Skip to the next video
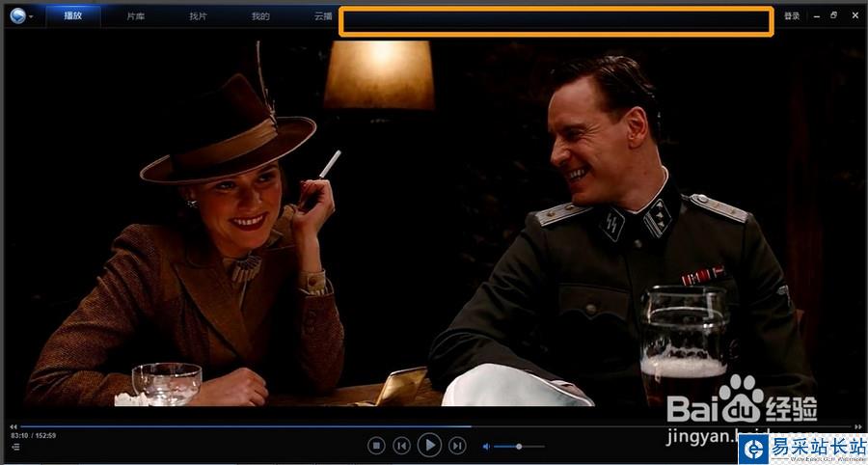The height and width of the screenshot is (465, 868). [x=457, y=445]
